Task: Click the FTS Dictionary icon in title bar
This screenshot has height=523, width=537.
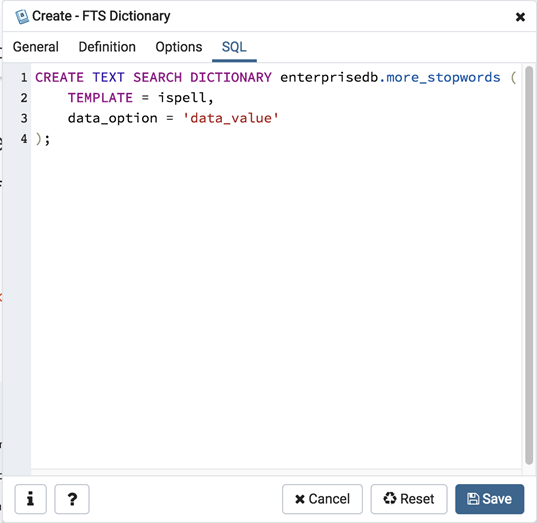Action: tap(22, 16)
